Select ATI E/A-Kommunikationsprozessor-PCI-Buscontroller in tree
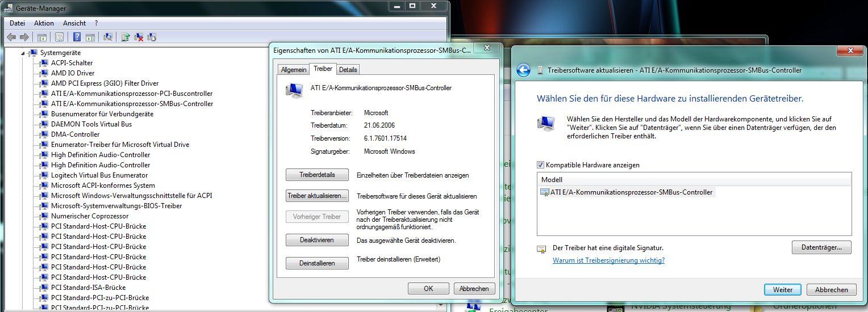Screen dimensions: 868x312 pos(132,94)
